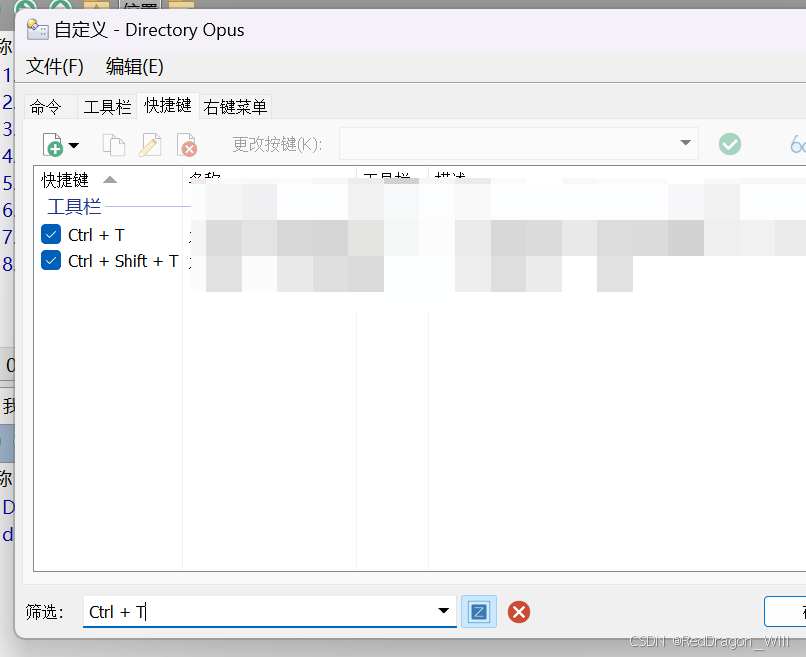Open the 编辑(E) menu
Viewport: 806px width, 657px height.
(135, 66)
